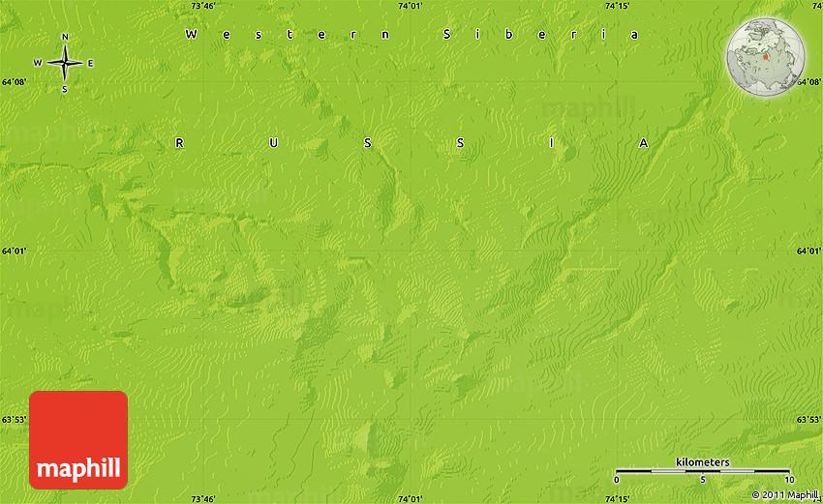Click the right 64°01' latitude label
The height and width of the screenshot is (504, 823).
(808, 252)
